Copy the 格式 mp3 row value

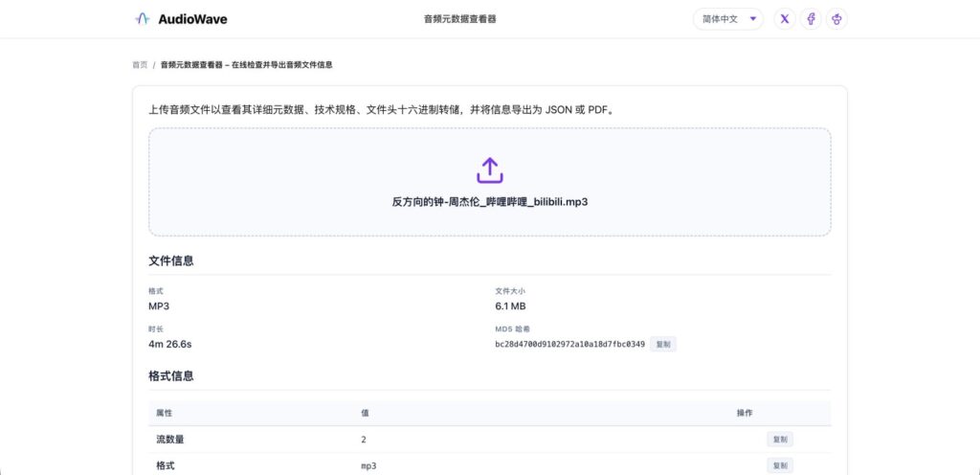[780, 465]
